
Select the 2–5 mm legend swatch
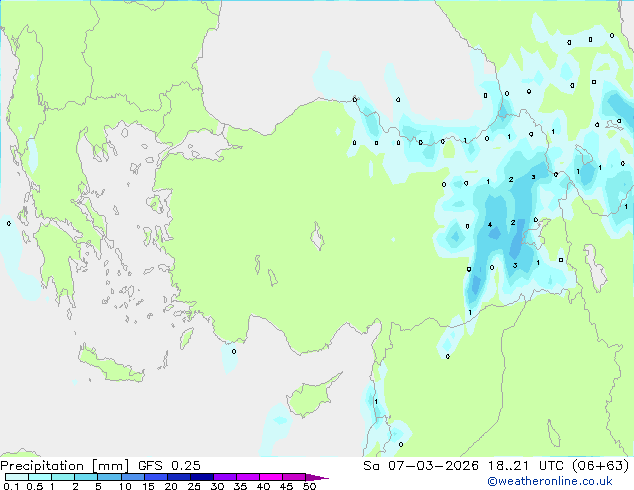(x=86, y=477)
